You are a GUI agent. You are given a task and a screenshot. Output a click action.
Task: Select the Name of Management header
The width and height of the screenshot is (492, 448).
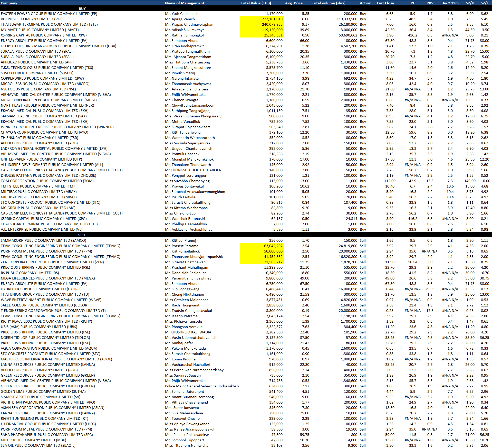tap(185, 3)
